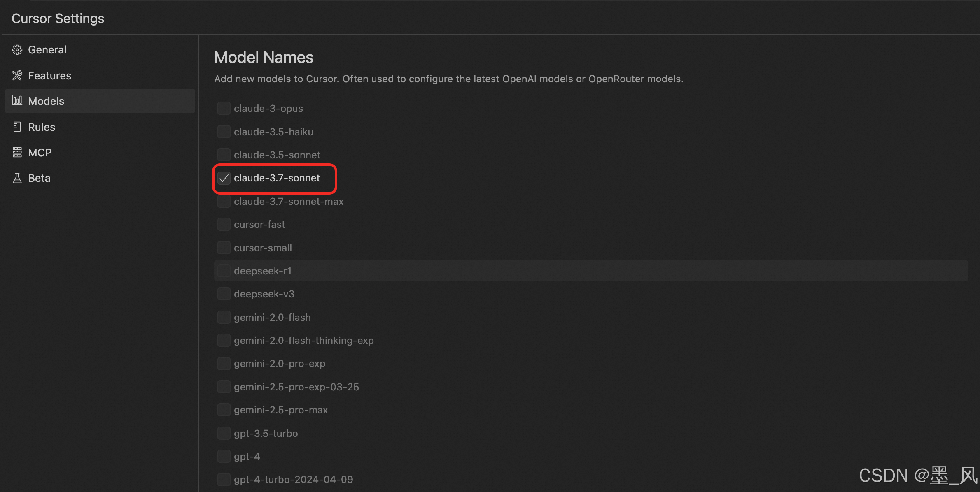This screenshot has height=492, width=980.
Task: Click the MCP server icon
Action: (17, 153)
